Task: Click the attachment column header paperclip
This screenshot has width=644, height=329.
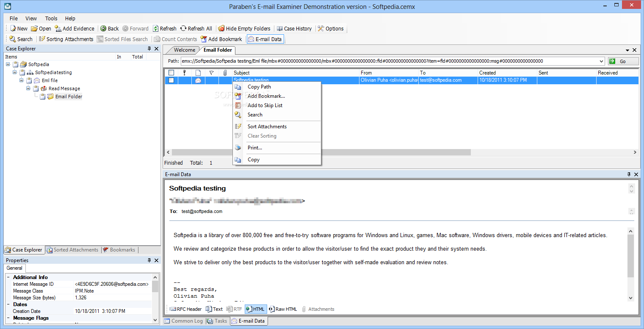Action: 225,73
